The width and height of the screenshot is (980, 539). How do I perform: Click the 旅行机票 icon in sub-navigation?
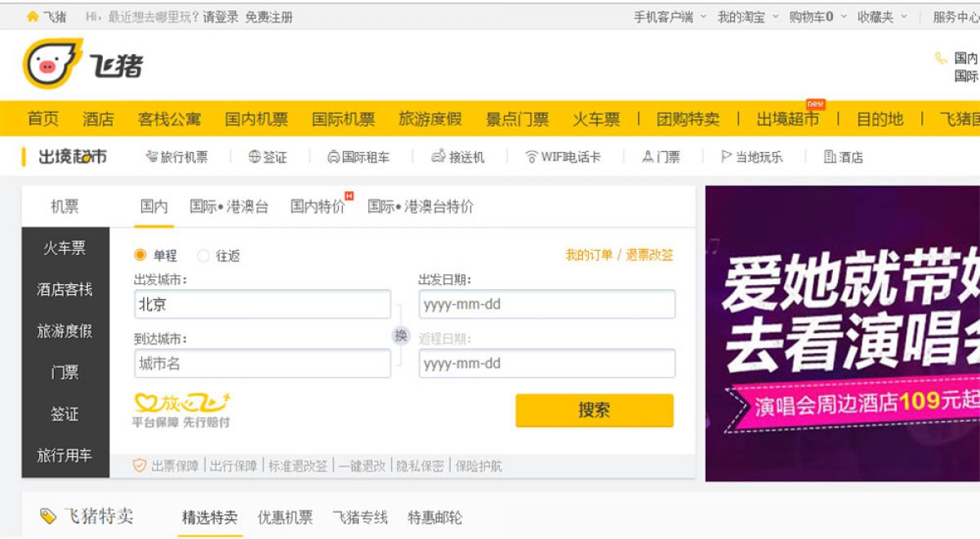[x=151, y=157]
